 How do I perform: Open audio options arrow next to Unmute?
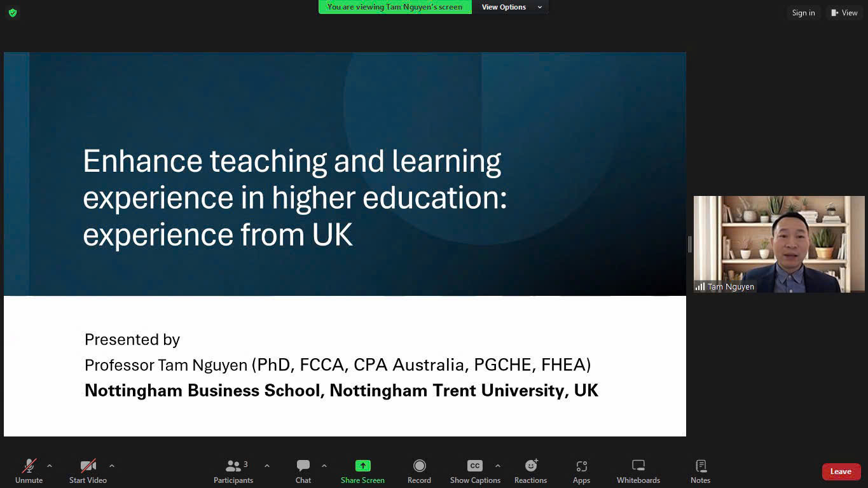click(x=50, y=466)
